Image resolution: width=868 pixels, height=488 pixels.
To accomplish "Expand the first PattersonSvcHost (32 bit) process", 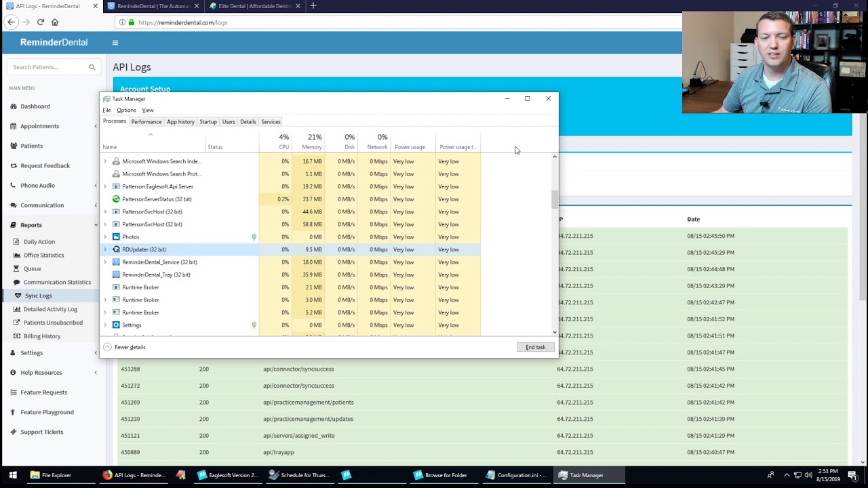I will (105, 211).
